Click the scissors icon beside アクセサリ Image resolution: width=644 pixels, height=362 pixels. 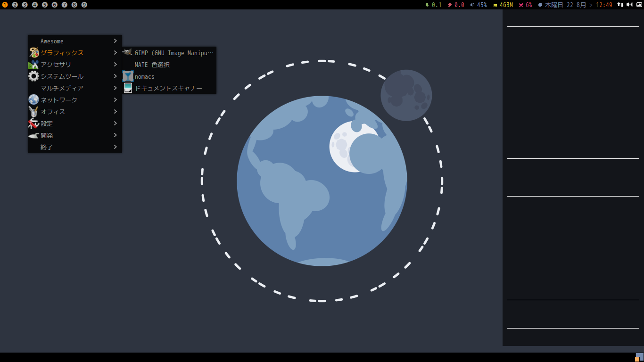[x=33, y=65]
